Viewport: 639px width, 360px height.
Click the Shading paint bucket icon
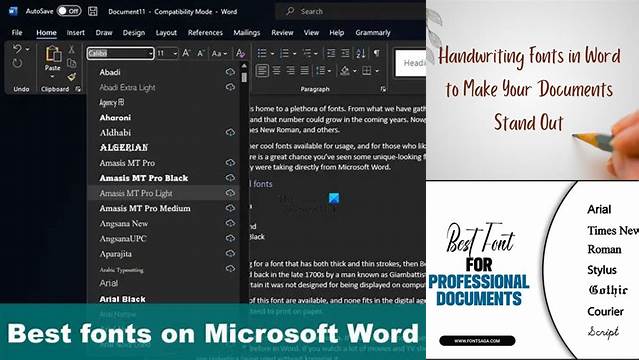[x=345, y=71]
